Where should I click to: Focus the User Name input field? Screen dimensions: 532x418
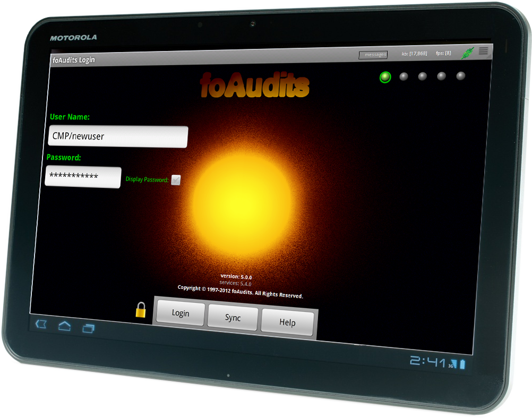[x=118, y=137]
